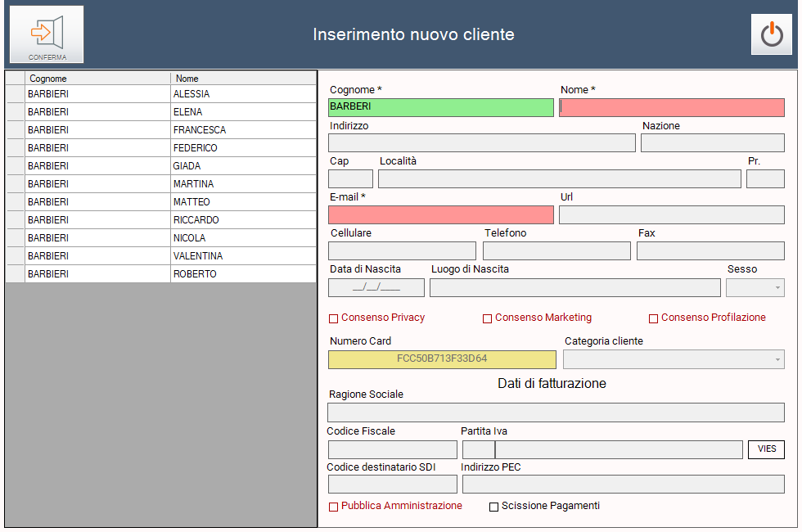
Task: Click the Pr. province field
Action: [x=765, y=178]
